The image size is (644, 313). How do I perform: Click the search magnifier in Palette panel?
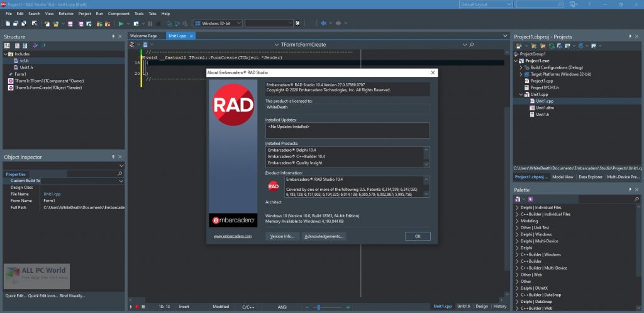click(x=637, y=199)
